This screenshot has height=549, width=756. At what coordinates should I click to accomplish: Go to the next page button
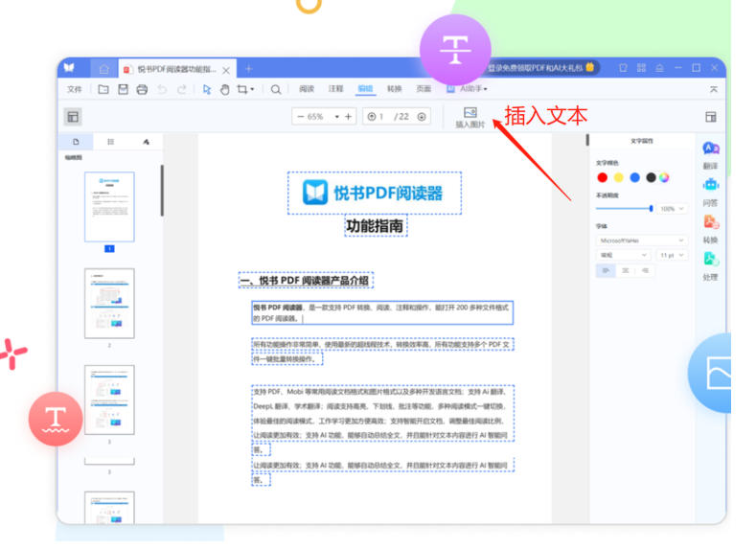coord(424,117)
